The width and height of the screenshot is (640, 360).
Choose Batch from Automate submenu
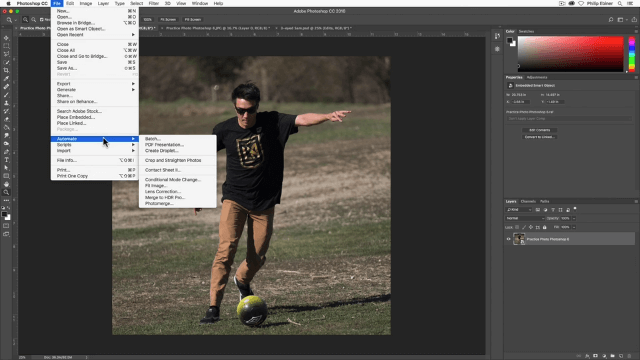pos(178,139)
